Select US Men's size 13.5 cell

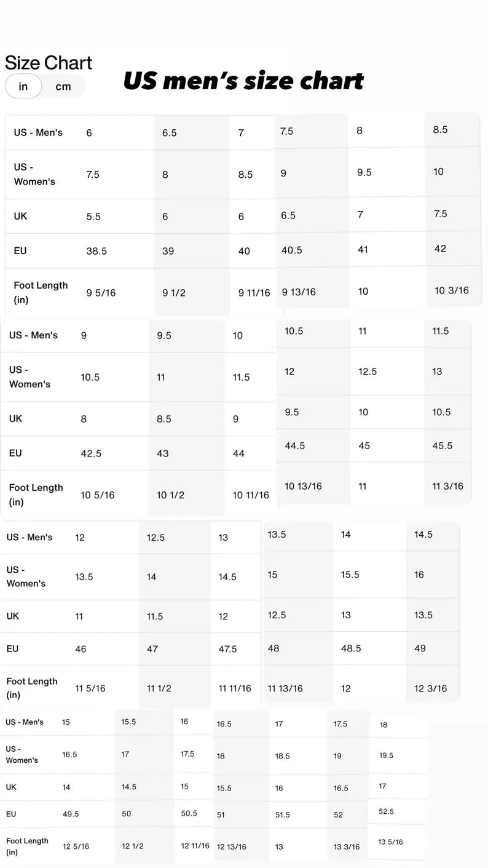tap(297, 535)
